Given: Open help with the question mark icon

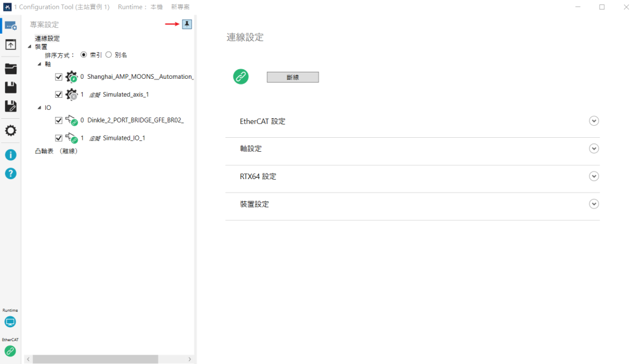Looking at the screenshot, I should click(11, 173).
